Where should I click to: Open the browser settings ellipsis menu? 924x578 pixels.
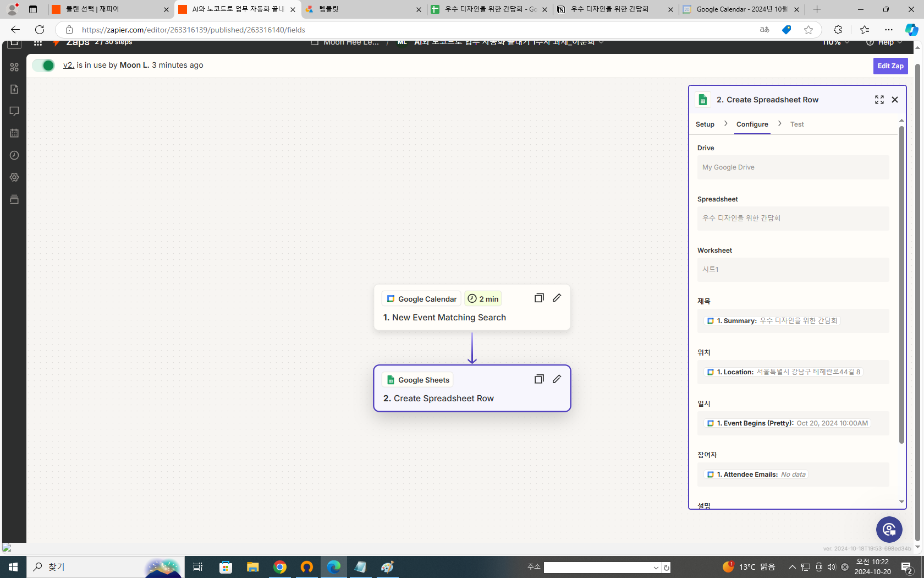click(889, 30)
